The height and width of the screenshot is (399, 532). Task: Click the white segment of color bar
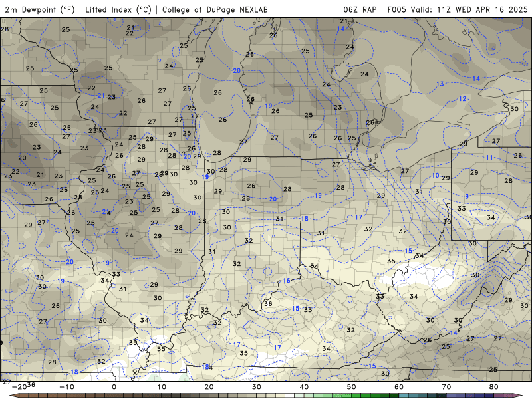(x=290, y=396)
